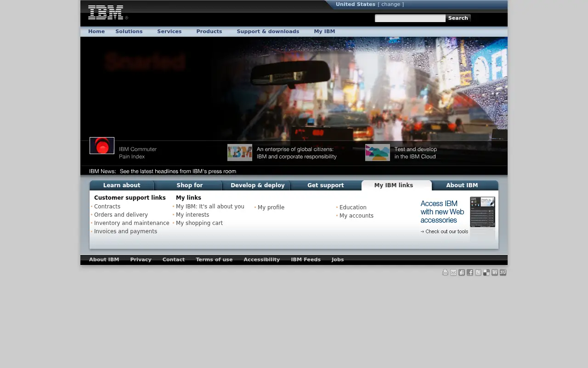Screen dimensions: 588x368
Task: Share the page on Digg
Action: click(x=462, y=272)
